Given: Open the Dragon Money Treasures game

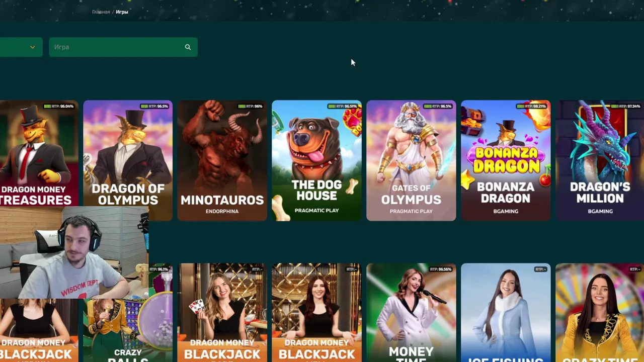Looking at the screenshot, I should tap(39, 154).
